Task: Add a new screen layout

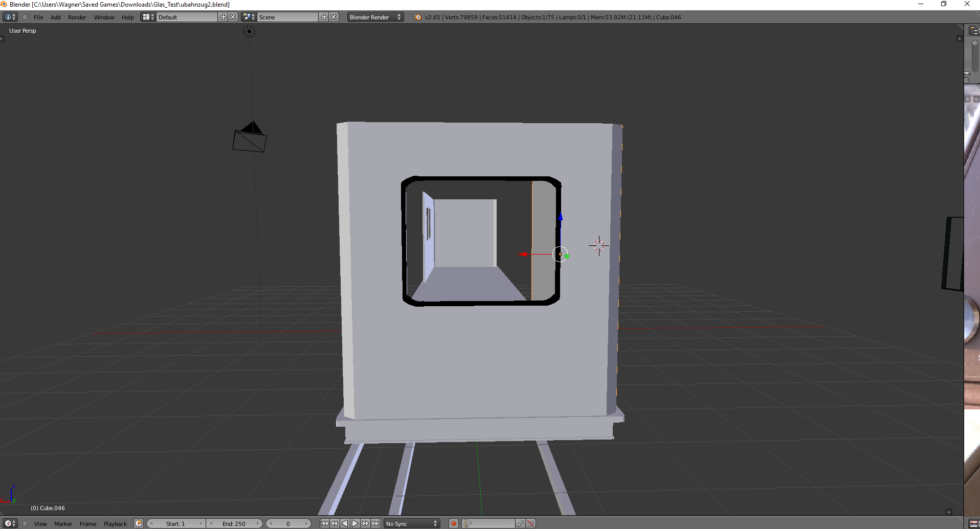Action: point(224,17)
